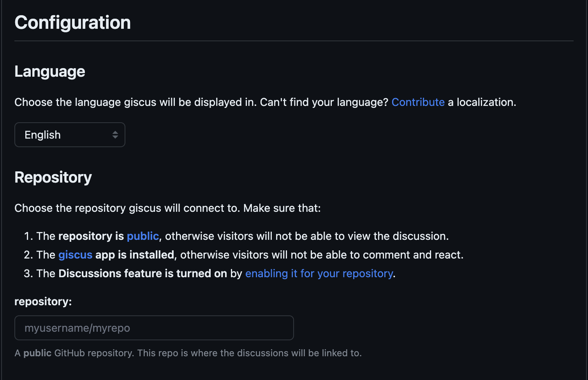This screenshot has width=588, height=380.
Task: Click bold "repository is" text in step one
Action: click(91, 236)
